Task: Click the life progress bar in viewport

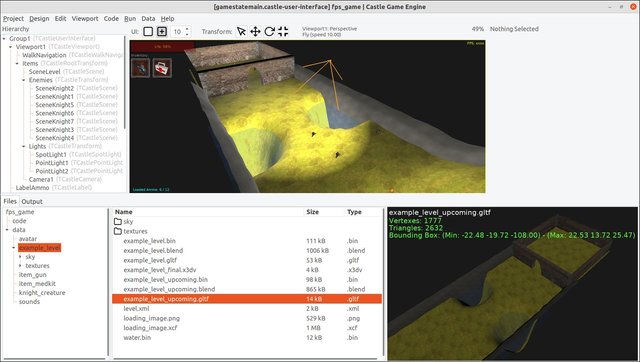Action: [162, 46]
